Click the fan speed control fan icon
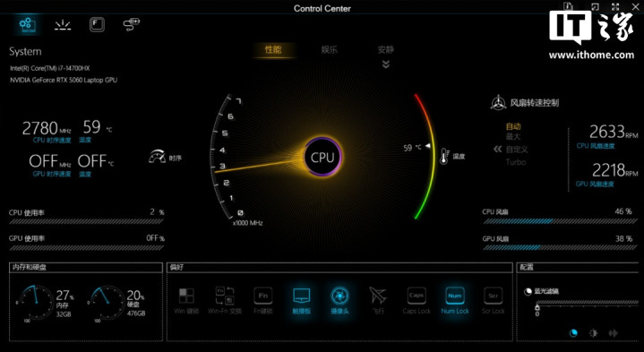The image size is (644, 352). [498, 103]
